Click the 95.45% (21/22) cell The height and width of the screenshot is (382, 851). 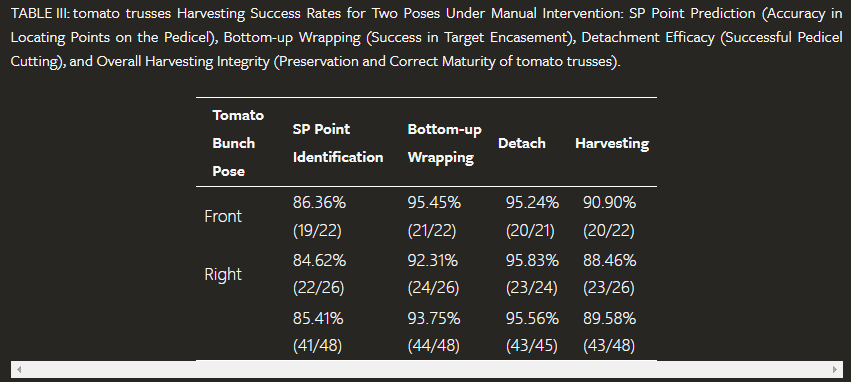click(x=434, y=217)
